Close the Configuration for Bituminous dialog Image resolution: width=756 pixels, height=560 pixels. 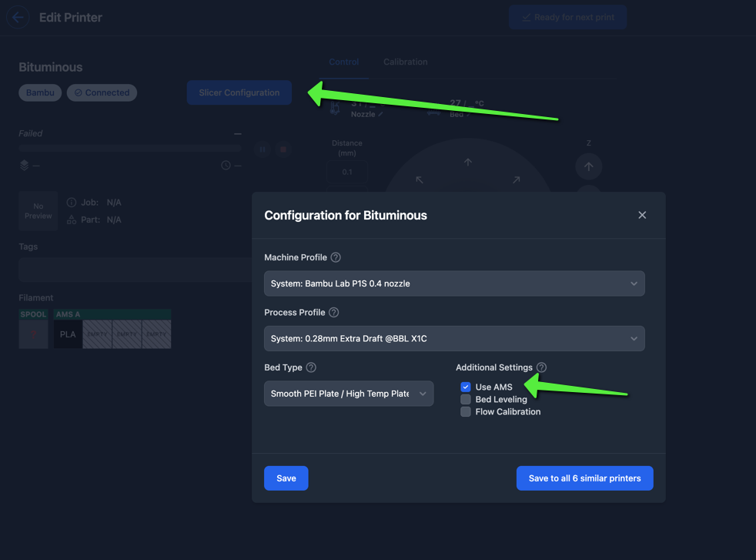[642, 215]
